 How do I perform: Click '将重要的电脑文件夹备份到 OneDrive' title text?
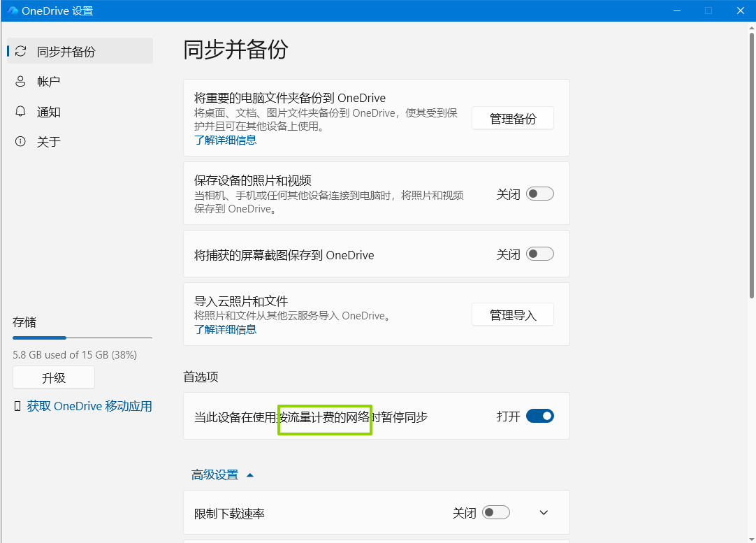[290, 98]
